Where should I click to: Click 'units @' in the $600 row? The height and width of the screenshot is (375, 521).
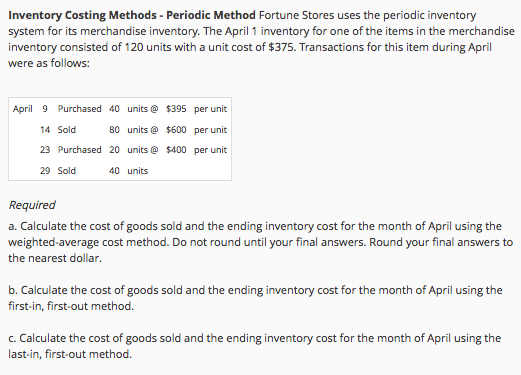tap(143, 130)
